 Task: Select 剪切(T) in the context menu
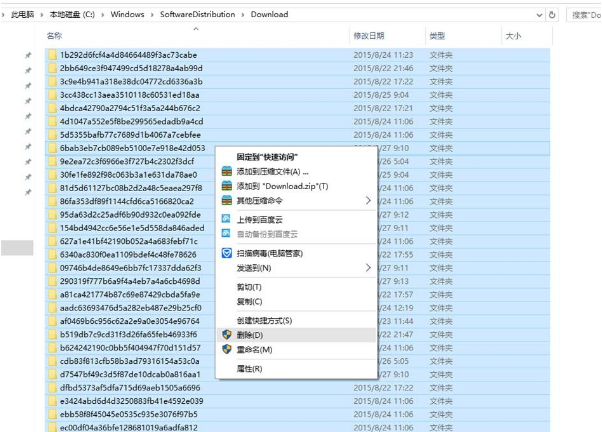click(x=250, y=287)
